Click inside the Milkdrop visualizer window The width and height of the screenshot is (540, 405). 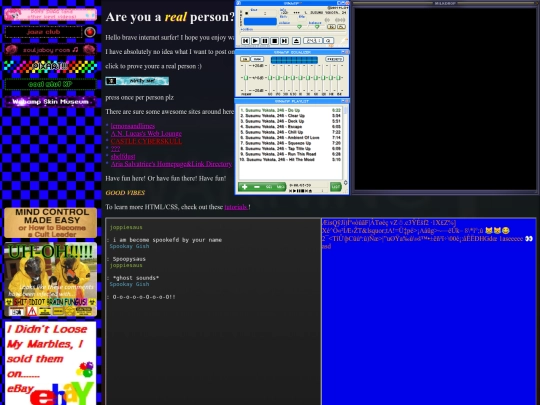pos(445,98)
